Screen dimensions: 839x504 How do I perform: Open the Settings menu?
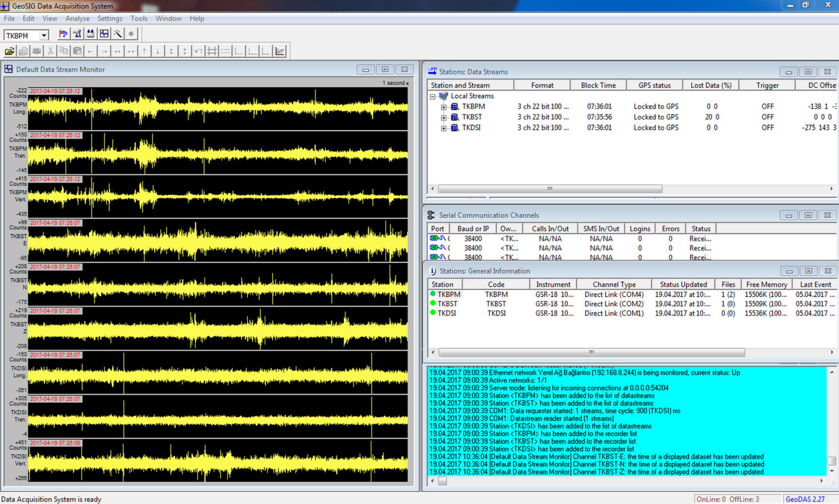coord(110,18)
